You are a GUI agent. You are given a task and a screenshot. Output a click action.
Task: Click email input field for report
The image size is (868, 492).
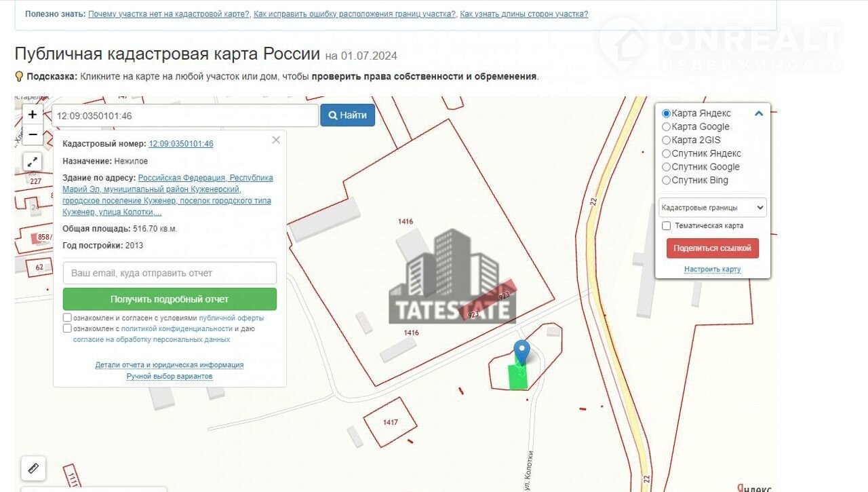[x=170, y=273]
